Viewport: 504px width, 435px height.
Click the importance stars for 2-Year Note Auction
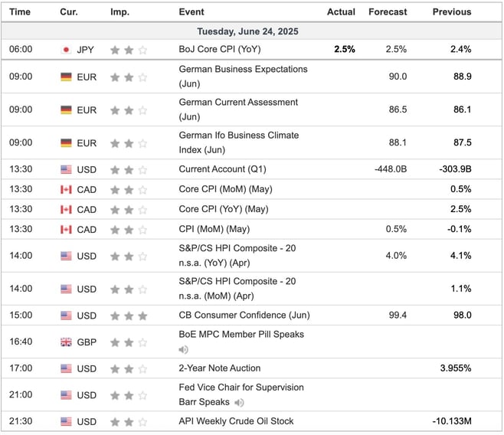coord(129,369)
